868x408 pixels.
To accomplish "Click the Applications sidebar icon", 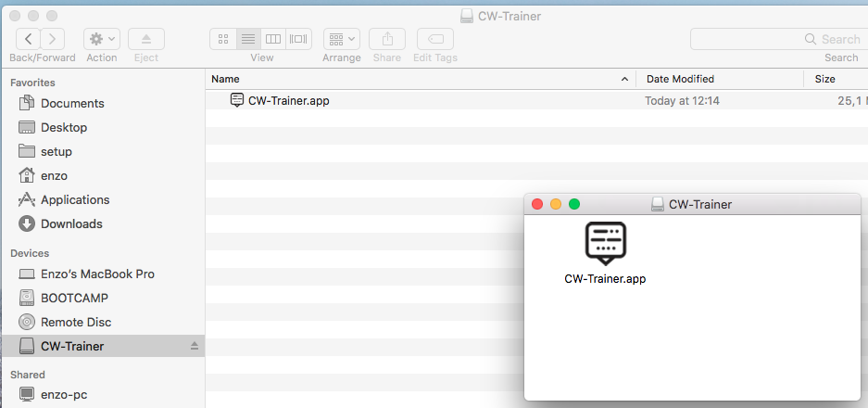I will pos(27,199).
